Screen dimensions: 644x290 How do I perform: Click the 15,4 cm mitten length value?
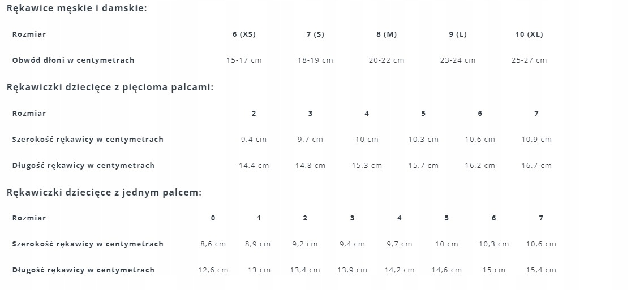541,270
